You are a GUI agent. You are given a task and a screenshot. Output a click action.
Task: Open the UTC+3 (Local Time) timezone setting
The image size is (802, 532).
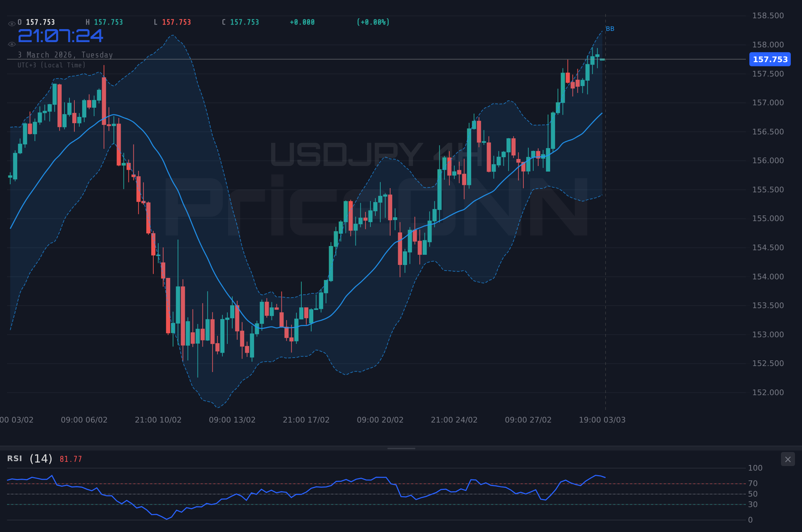[51, 65]
